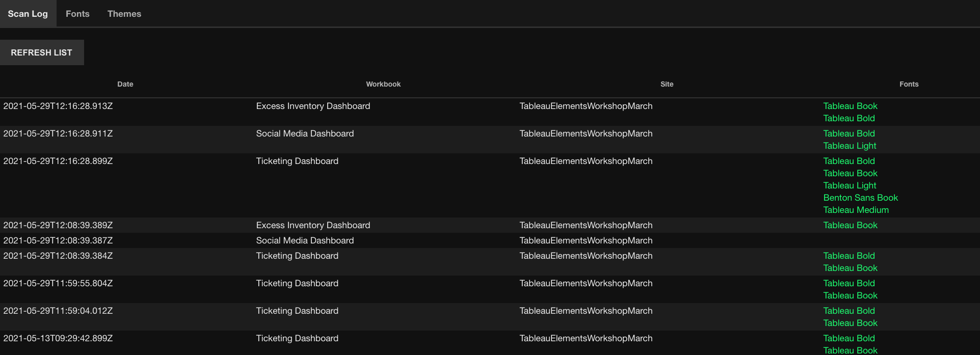
Task: Open Tableau Light font in 12:16:28.899Z row
Action: [x=850, y=185]
